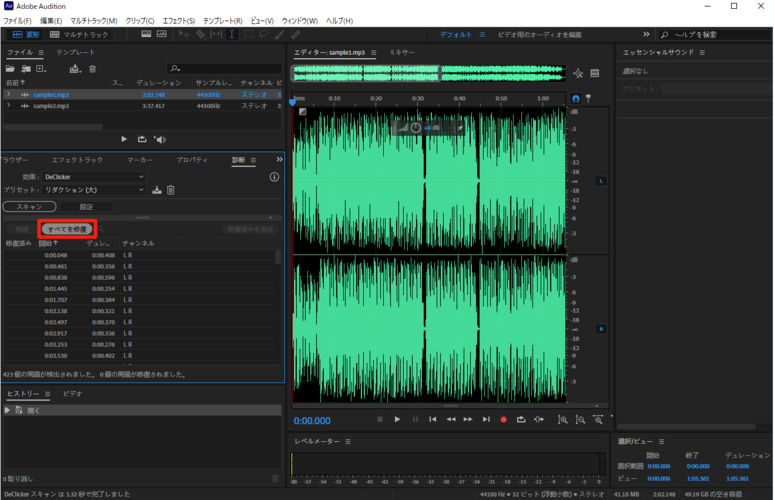The width and height of the screenshot is (774, 500).
Task: Click the すべてを修復 button
Action: [x=68, y=229]
